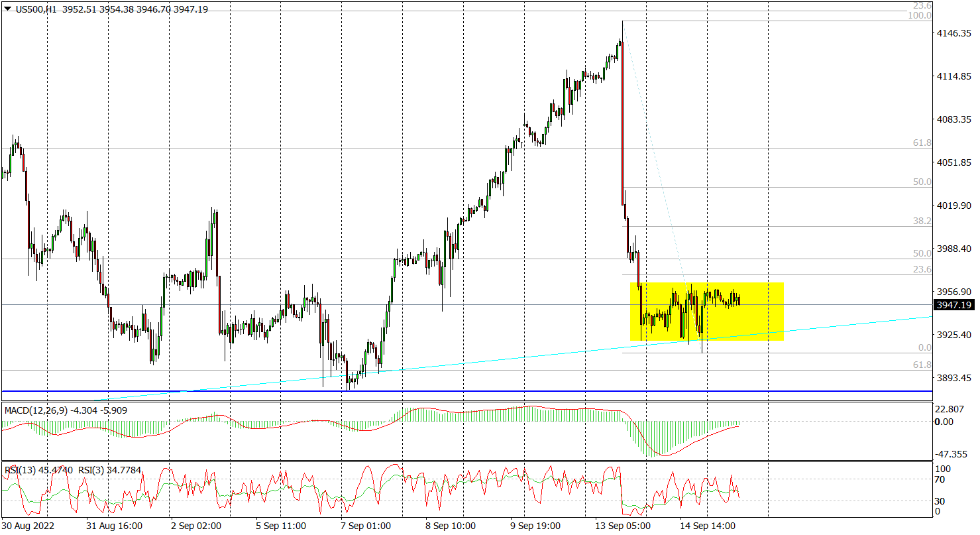Click the 4051.85 price axis value
This screenshot has width=980, height=535.
(x=955, y=162)
